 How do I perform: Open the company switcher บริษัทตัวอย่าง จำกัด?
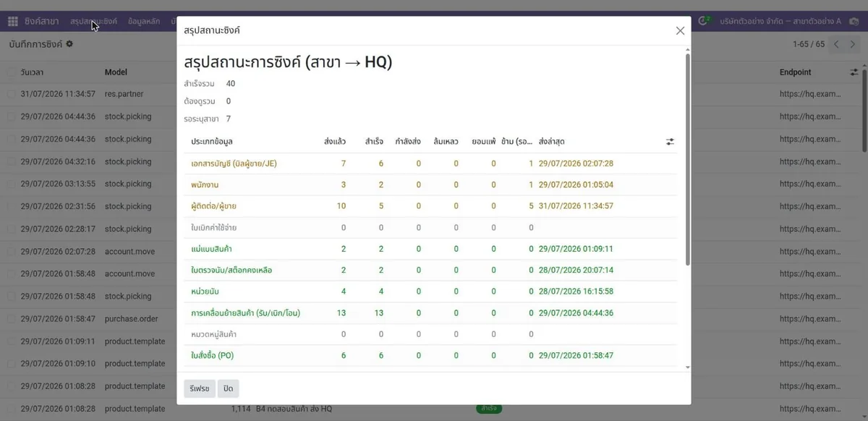point(780,22)
